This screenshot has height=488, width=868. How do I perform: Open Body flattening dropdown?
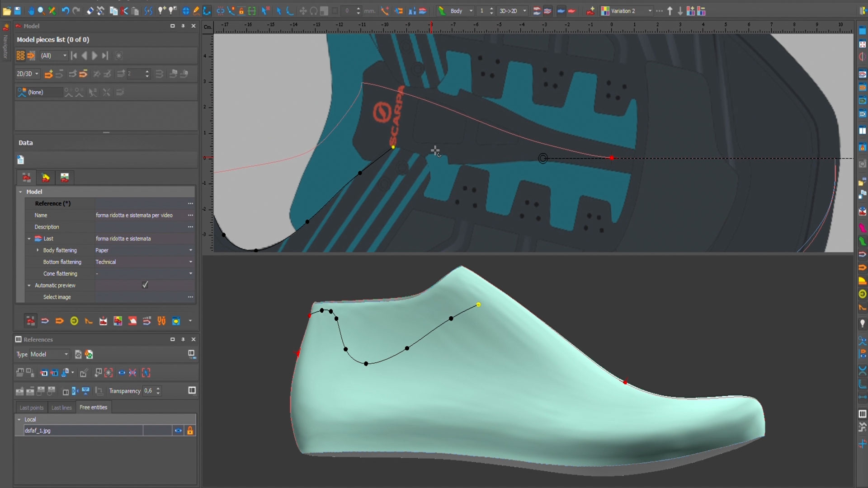pyautogui.click(x=190, y=250)
